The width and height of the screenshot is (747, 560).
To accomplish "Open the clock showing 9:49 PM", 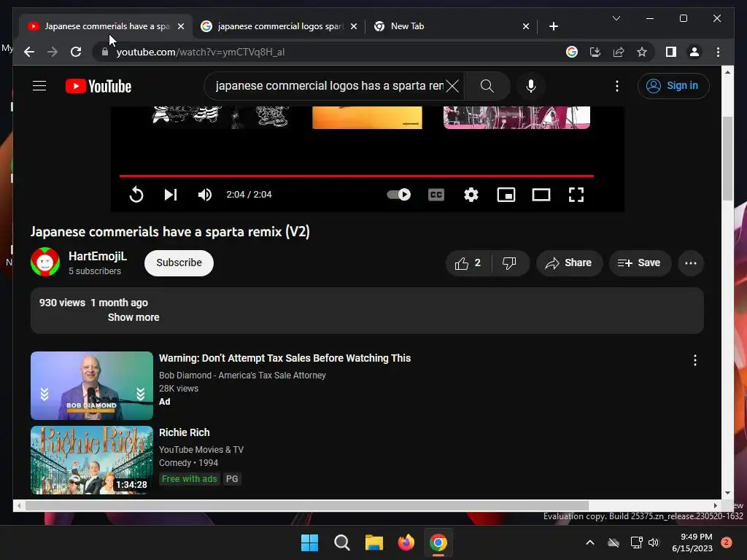I will click(x=692, y=542).
